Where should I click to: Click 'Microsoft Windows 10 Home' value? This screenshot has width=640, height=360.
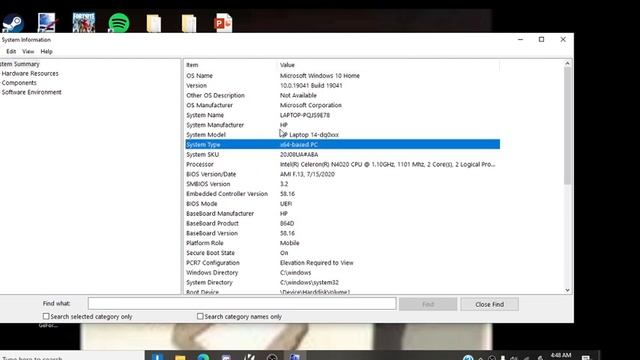320,76
